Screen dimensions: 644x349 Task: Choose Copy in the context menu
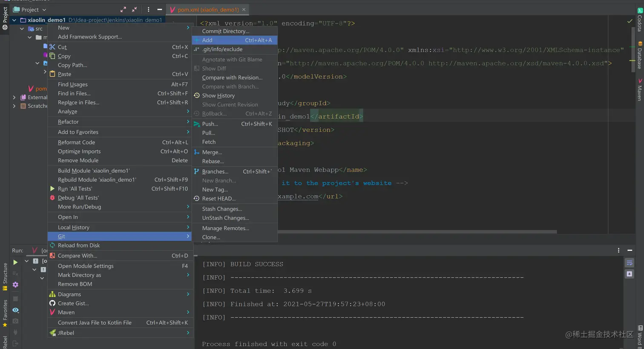click(x=119, y=56)
